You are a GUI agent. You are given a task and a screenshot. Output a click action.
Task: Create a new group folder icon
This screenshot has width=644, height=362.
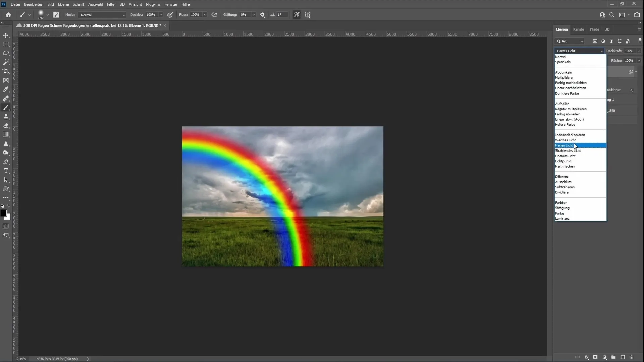click(613, 357)
